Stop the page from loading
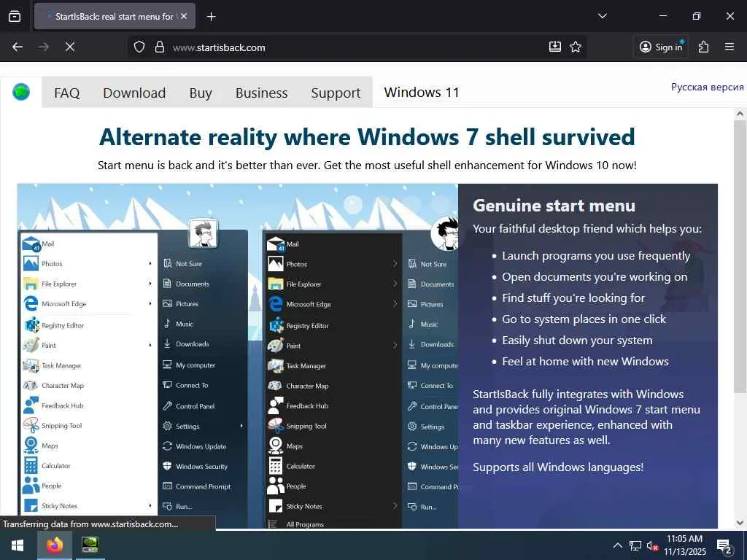The image size is (747, 560). 69,47
